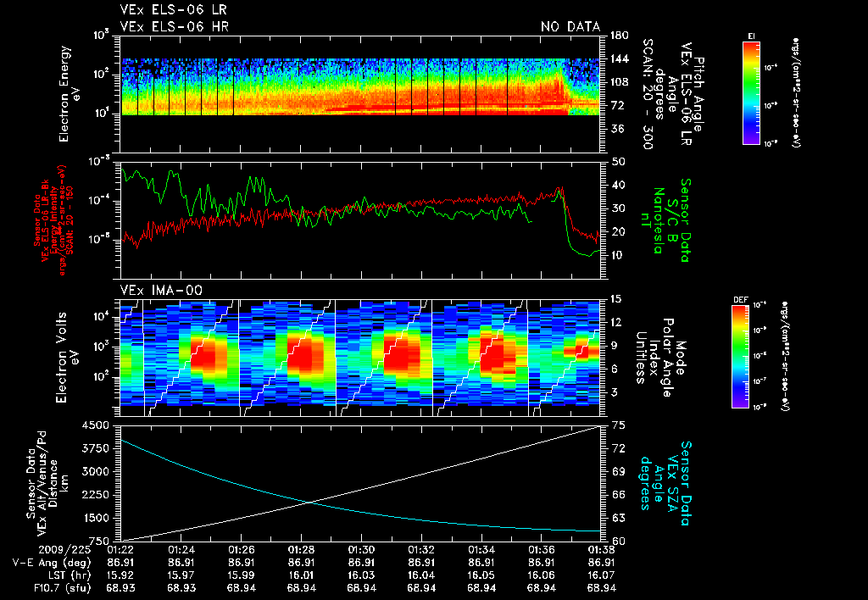Click the LST value 16.01
This screenshot has height=600, width=868.
(x=301, y=575)
